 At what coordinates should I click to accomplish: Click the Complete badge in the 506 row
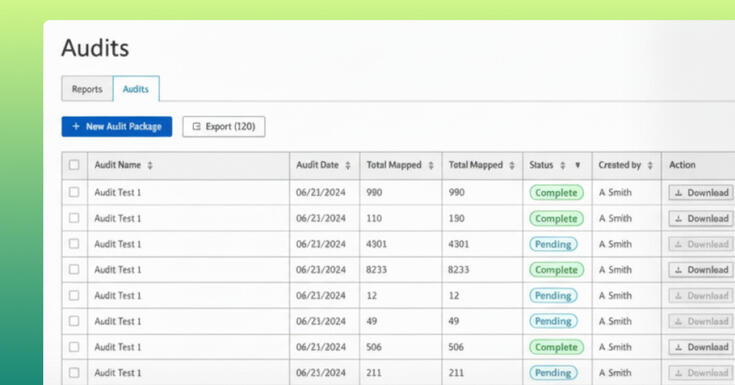pyautogui.click(x=556, y=347)
